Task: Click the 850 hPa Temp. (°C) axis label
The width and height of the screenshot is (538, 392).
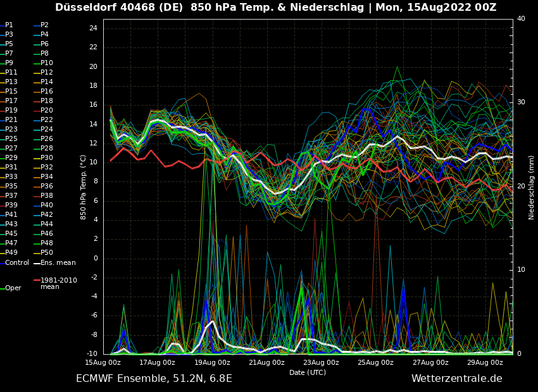Action: pyautogui.click(x=84, y=187)
